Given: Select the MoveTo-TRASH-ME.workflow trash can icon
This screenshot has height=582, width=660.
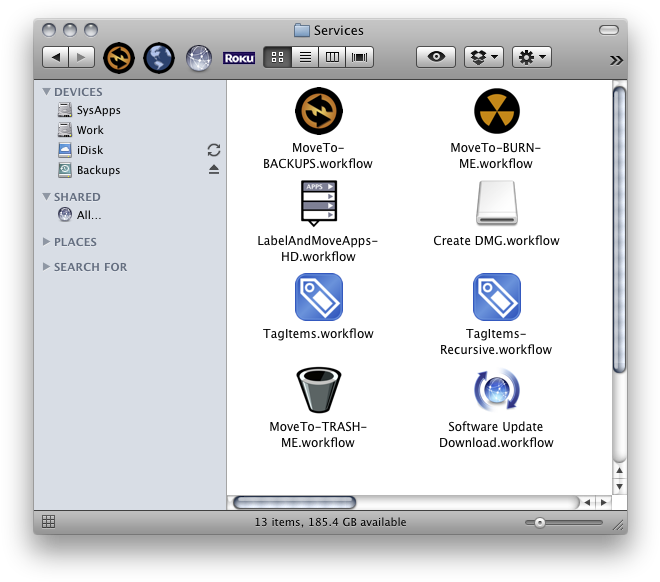Looking at the screenshot, I should (x=318, y=390).
